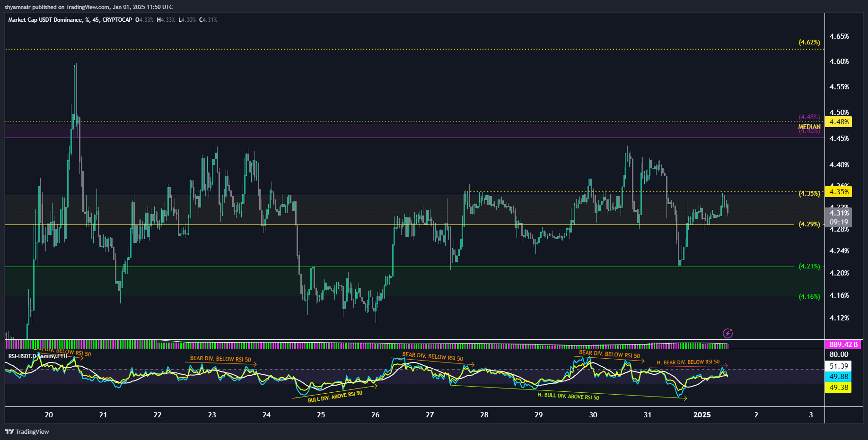Click the purple lightning bolt icon on chart
This screenshot has height=440, width=868.
[x=728, y=333]
